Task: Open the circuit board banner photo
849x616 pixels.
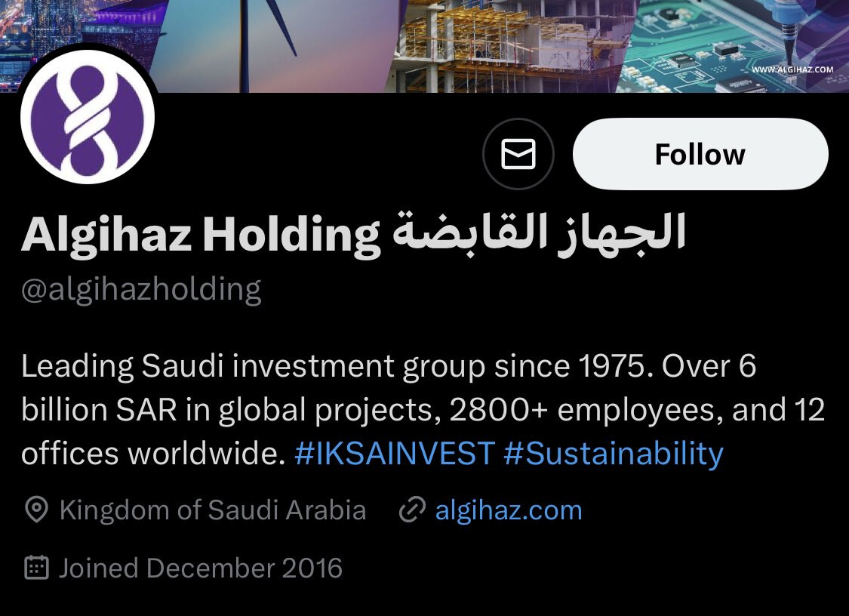Action: point(734,46)
